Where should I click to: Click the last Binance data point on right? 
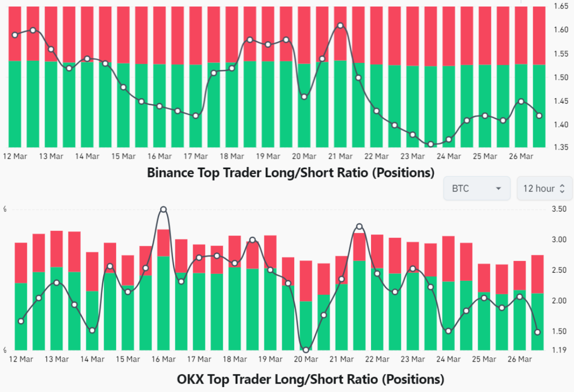click(539, 116)
